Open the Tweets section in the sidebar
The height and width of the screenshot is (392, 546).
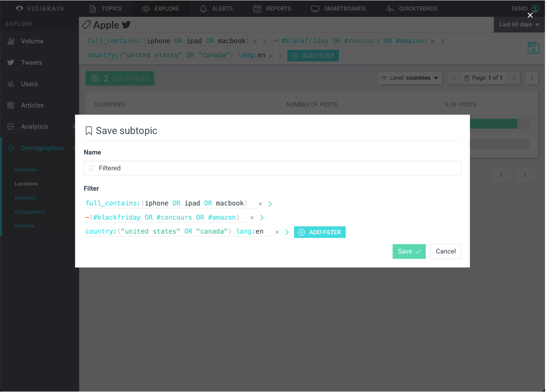point(31,63)
